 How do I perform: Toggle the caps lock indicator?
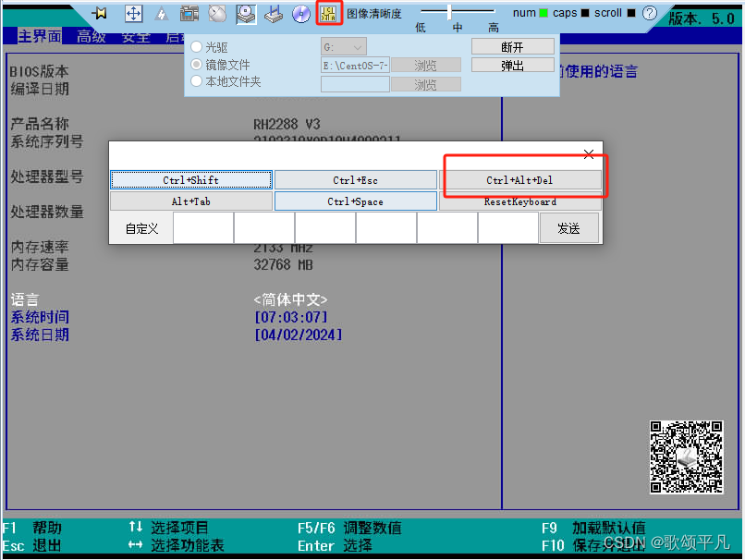(x=585, y=13)
